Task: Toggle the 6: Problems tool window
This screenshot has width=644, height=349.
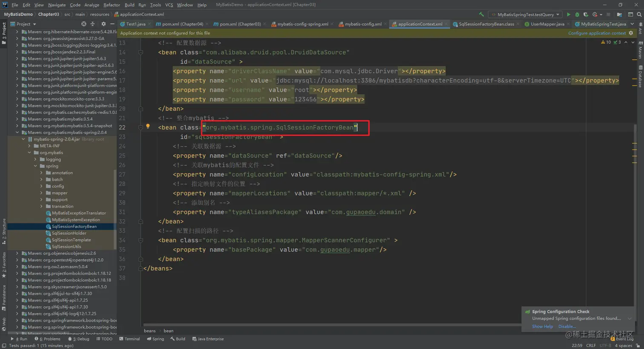Action: (47, 339)
